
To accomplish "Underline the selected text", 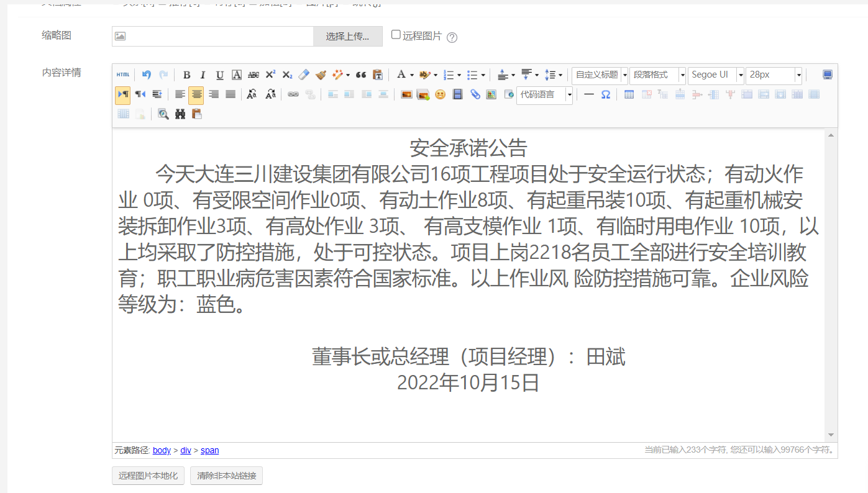I will [x=219, y=75].
